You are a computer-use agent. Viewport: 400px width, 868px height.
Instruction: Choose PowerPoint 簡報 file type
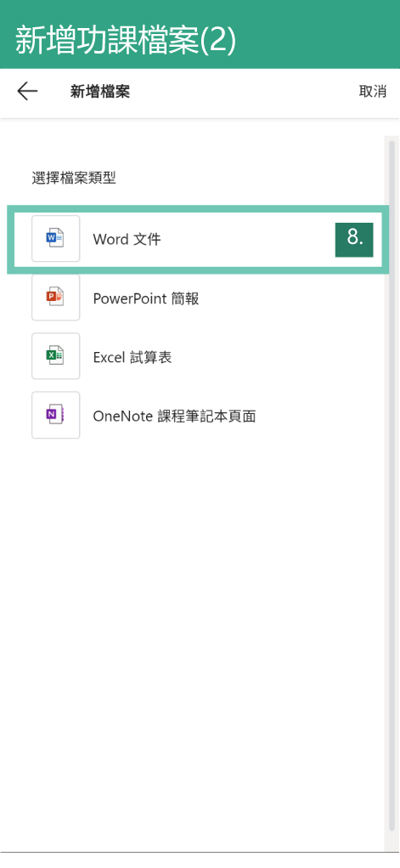pyautogui.click(x=146, y=298)
